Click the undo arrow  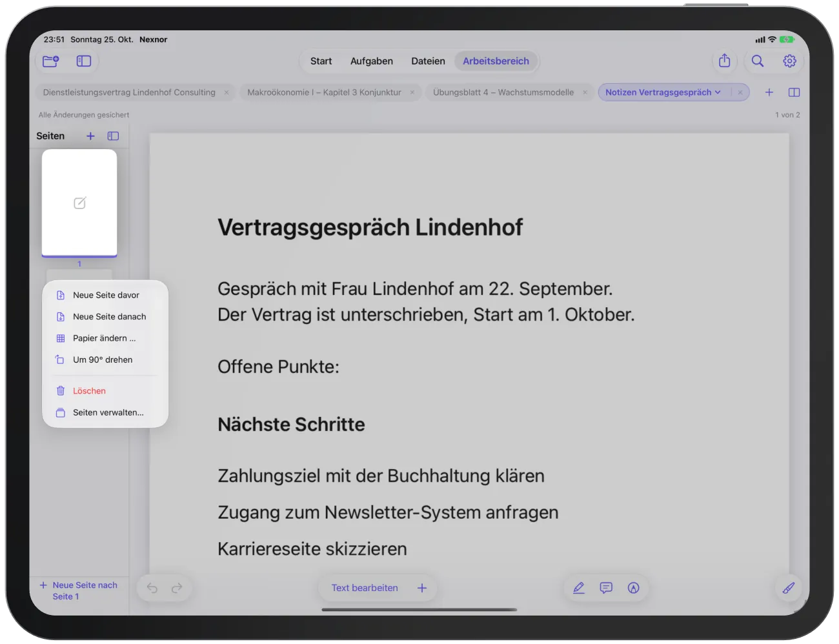(152, 588)
